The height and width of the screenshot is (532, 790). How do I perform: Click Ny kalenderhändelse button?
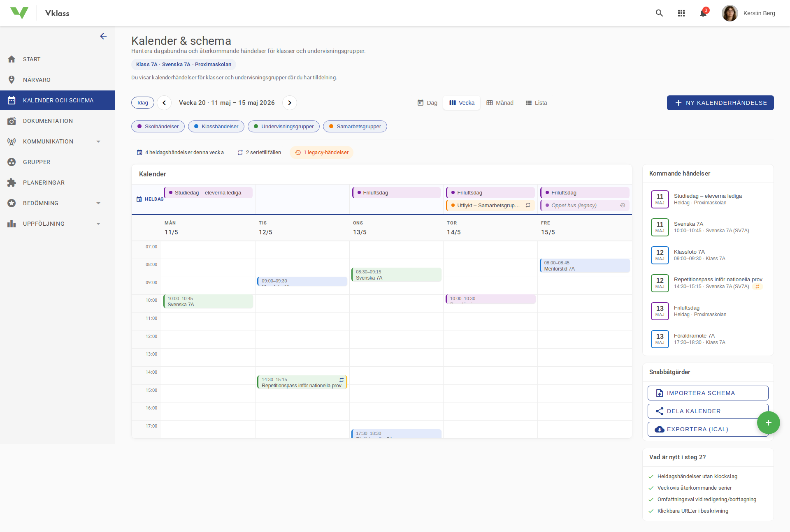720,103
